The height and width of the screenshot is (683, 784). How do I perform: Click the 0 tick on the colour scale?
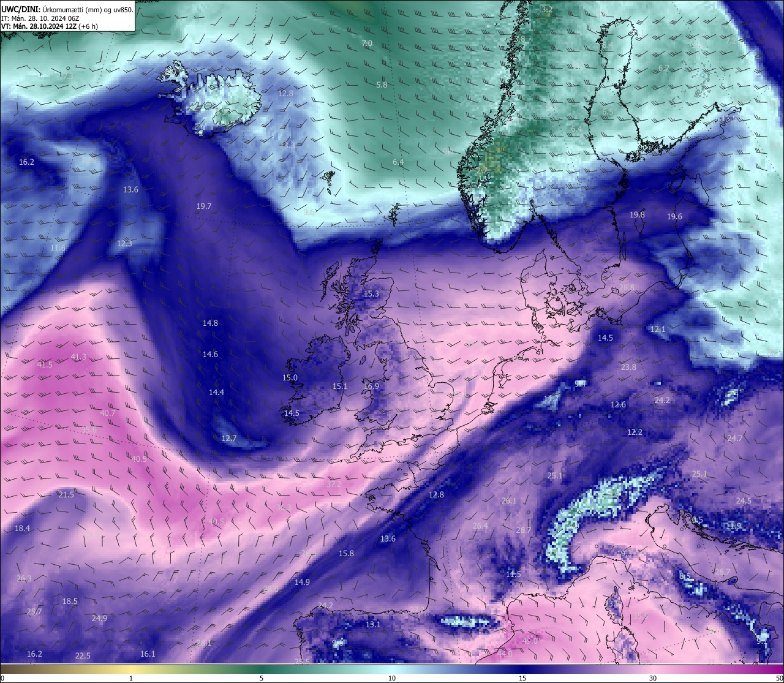2,678
